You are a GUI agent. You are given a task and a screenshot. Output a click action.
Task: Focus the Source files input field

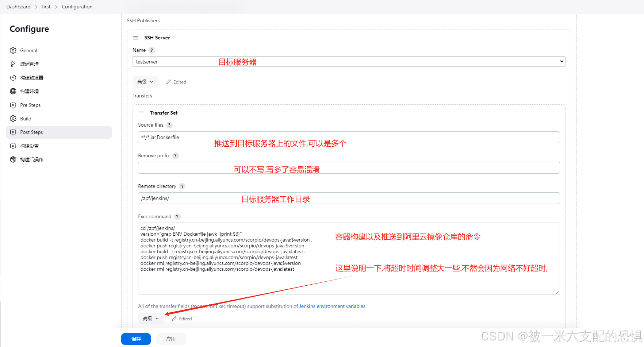coord(349,137)
